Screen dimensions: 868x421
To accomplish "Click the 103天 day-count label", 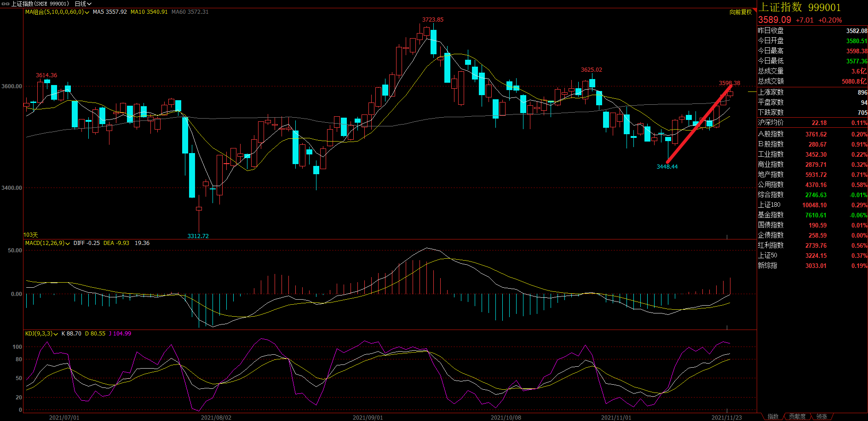I will 31,235.
